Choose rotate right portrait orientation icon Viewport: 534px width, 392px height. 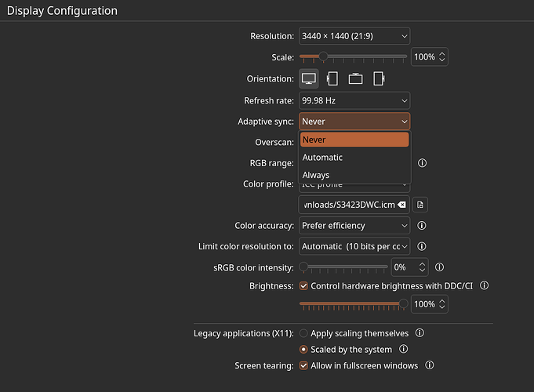tap(379, 78)
